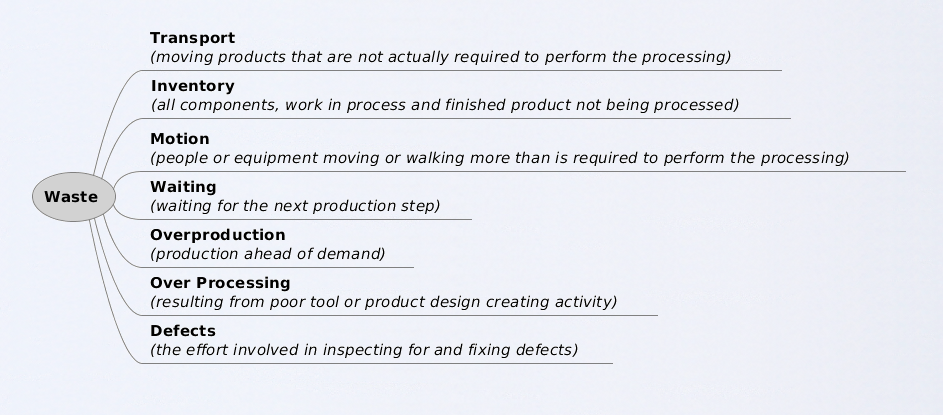Click 'waiting for the next production step' text
The width and height of the screenshot is (943, 415).
pyautogui.click(x=295, y=206)
